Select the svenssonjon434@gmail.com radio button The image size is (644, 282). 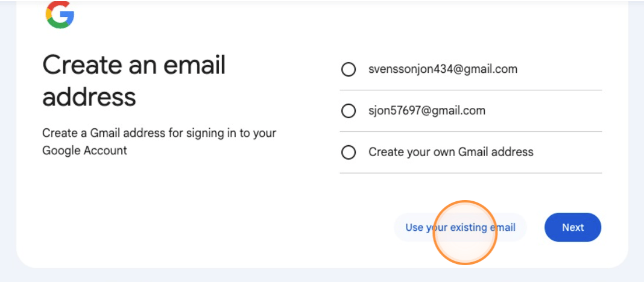pos(348,70)
